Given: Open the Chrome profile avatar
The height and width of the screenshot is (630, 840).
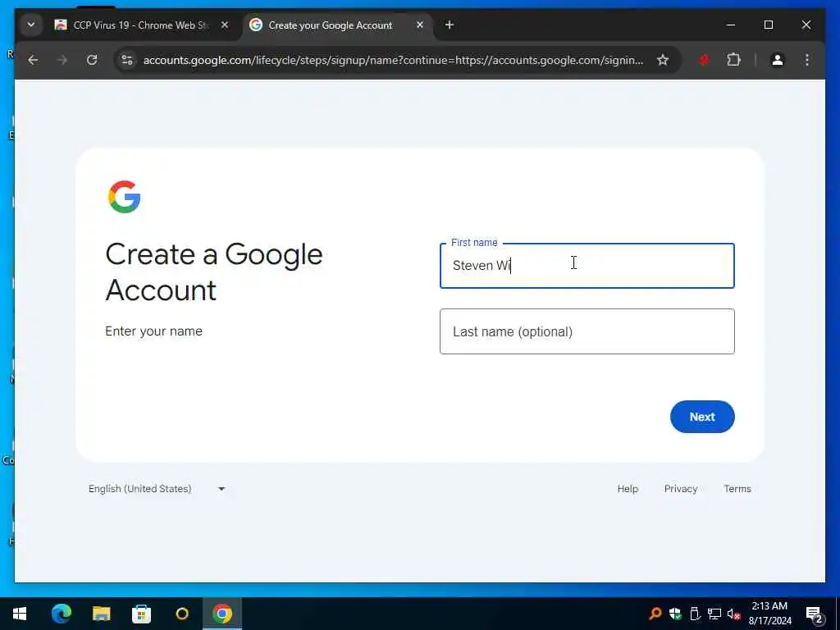Looking at the screenshot, I should [x=778, y=60].
